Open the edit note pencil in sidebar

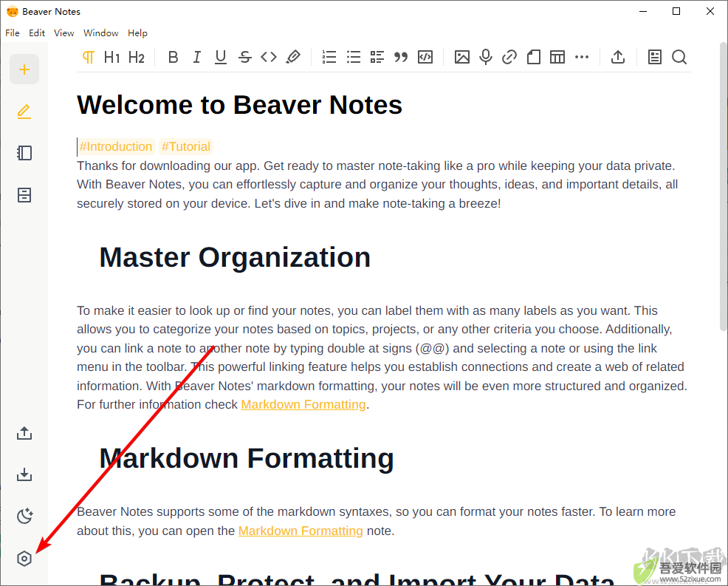pos(24,112)
